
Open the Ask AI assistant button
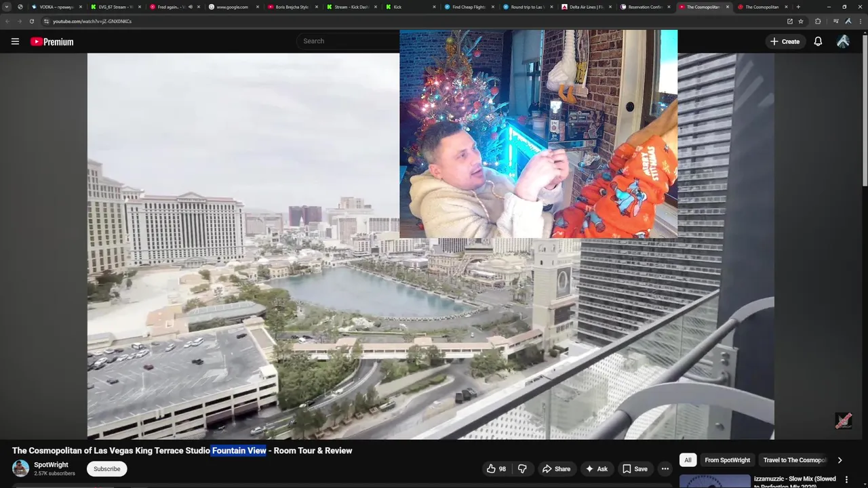[x=596, y=469]
